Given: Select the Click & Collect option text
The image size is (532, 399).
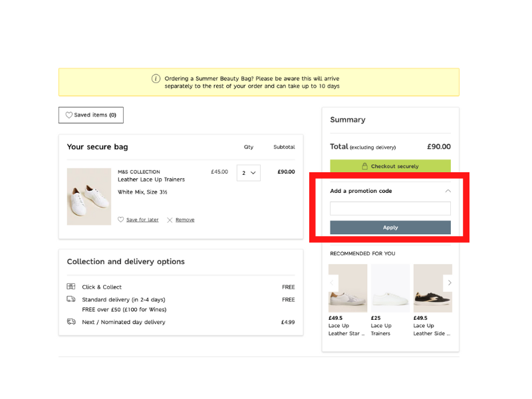Looking at the screenshot, I should point(102,287).
